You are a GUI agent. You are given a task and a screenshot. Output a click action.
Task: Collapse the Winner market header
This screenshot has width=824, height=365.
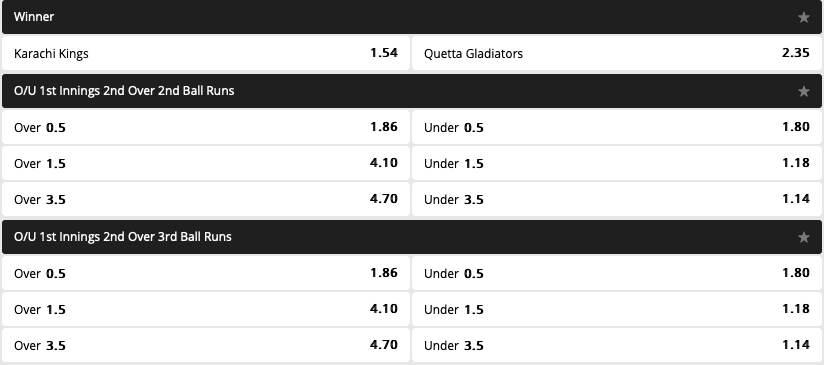click(412, 17)
